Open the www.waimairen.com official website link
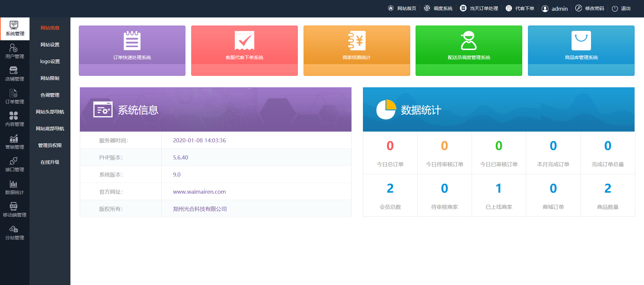 199,192
